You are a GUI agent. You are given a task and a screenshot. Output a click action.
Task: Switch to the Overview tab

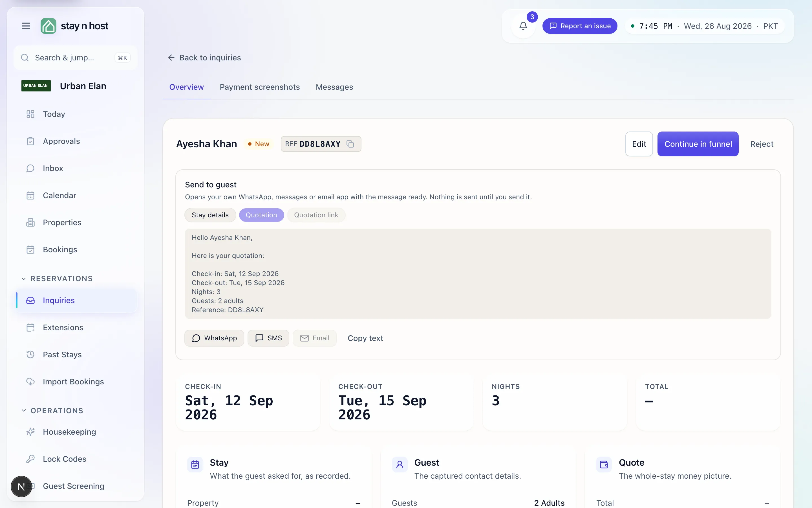pyautogui.click(x=186, y=87)
